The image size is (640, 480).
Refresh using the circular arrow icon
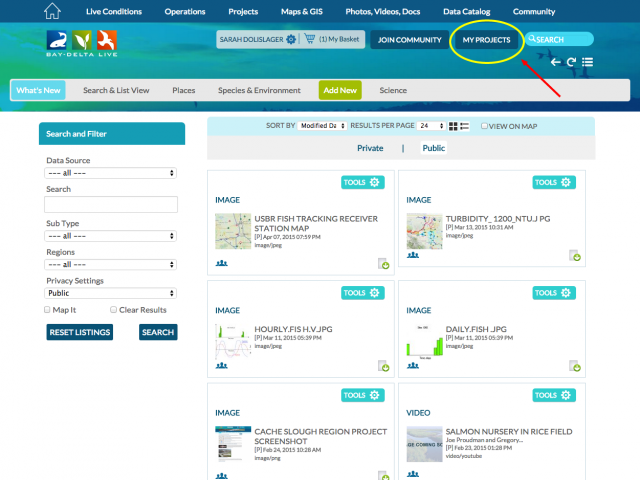pos(571,62)
